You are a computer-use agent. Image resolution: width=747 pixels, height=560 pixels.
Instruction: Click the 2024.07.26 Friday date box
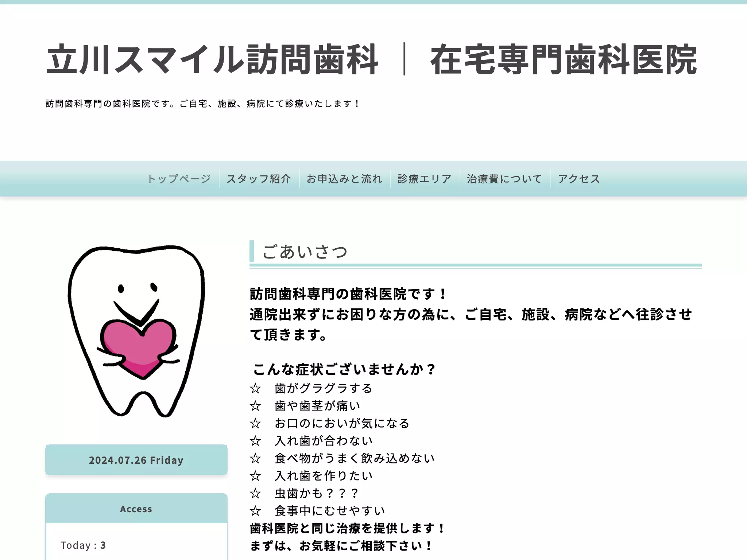(x=136, y=460)
